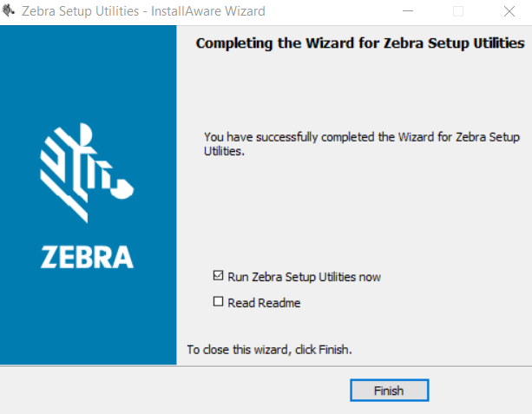Close the wizard with the X button
The image size is (532, 414).
509,11
